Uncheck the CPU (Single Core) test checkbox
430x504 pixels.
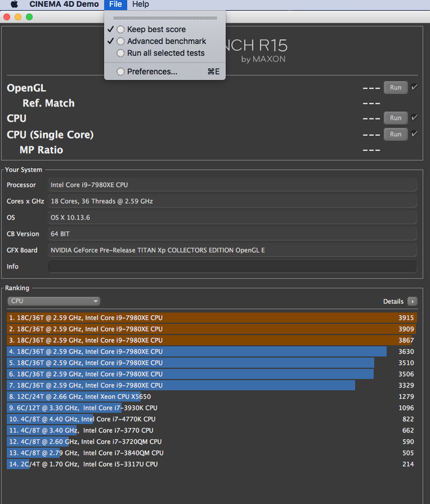pos(414,134)
